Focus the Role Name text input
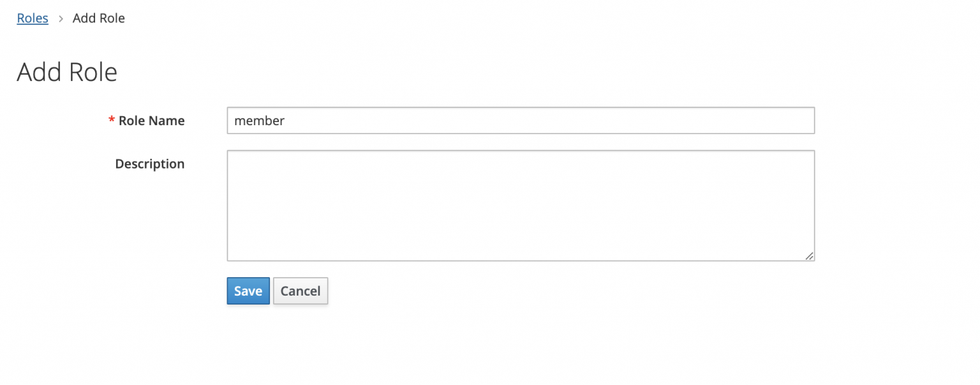The image size is (980, 385). [x=520, y=121]
